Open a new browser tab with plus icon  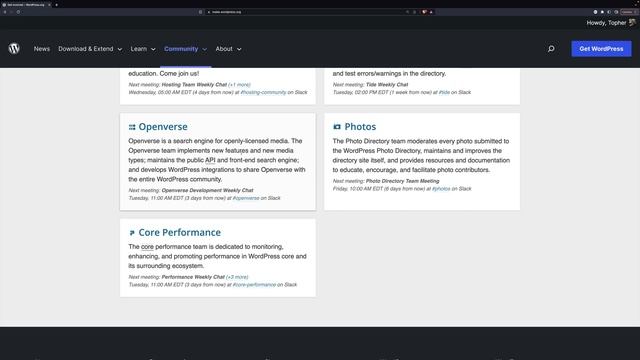(56, 4)
